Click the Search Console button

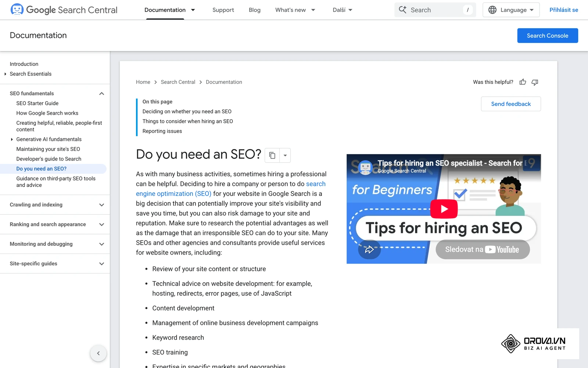tap(548, 36)
